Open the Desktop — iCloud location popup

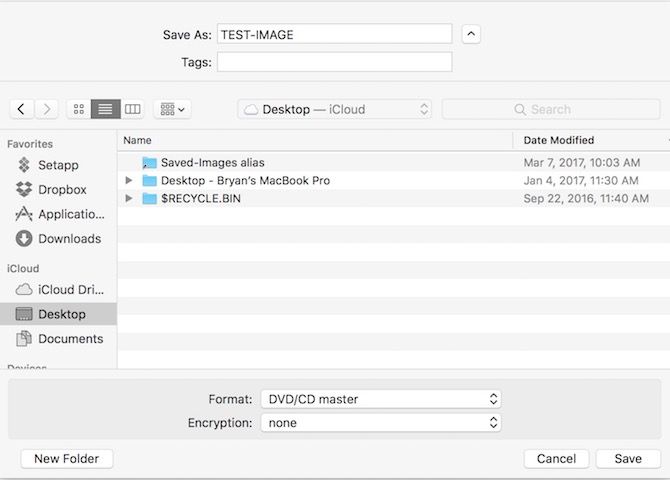point(334,109)
